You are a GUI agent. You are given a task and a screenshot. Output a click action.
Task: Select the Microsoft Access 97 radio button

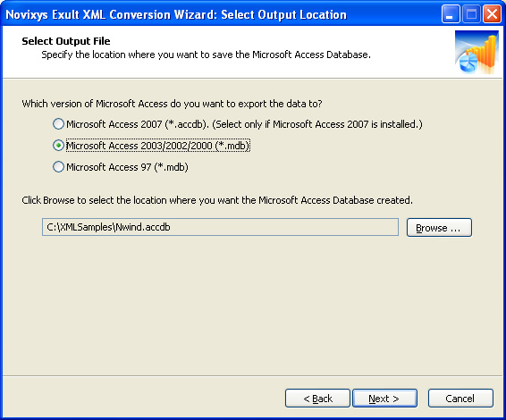(58, 167)
